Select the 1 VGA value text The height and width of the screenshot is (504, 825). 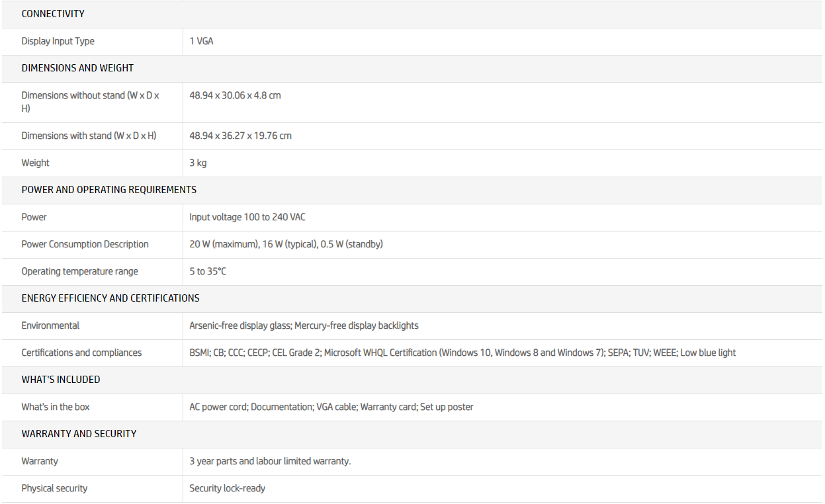(x=201, y=41)
